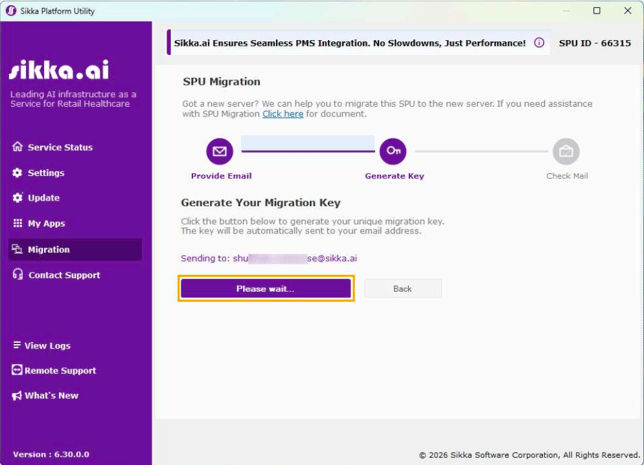
Task: Click the Settings gear icon
Action: pyautogui.click(x=17, y=173)
